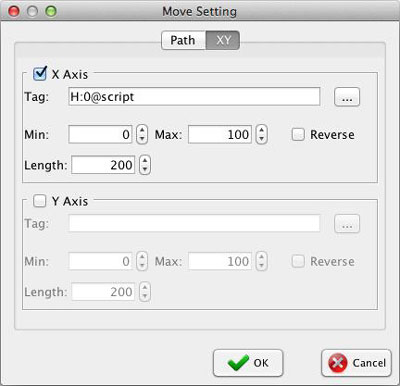Disable the X Axis checkbox
Viewport: 400px width, 386px height.
pos(40,73)
